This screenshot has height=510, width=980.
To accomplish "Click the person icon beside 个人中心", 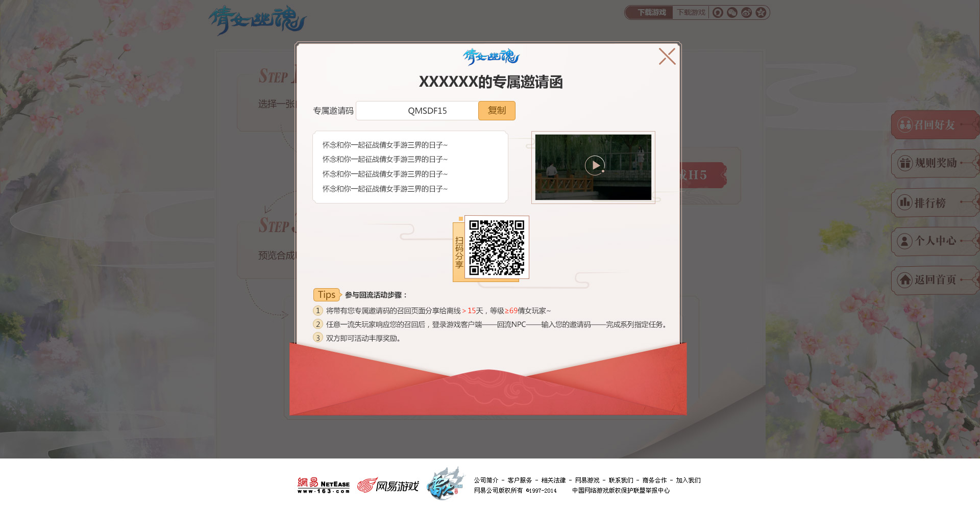I will pos(905,241).
